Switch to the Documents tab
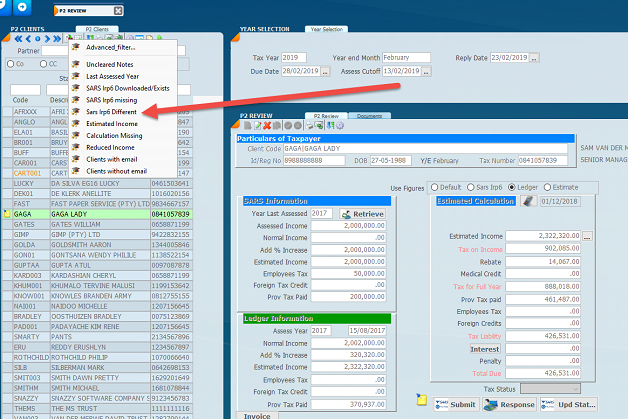This screenshot has height=420, width=628. pos(369,117)
